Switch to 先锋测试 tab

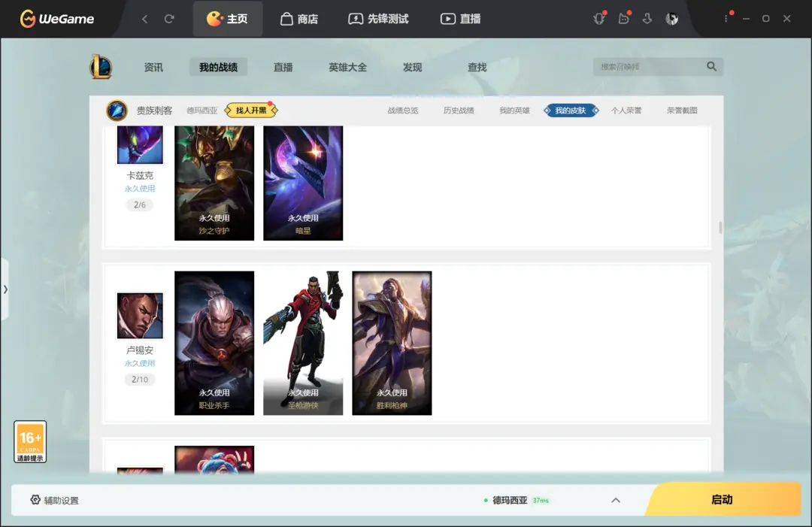(x=378, y=19)
